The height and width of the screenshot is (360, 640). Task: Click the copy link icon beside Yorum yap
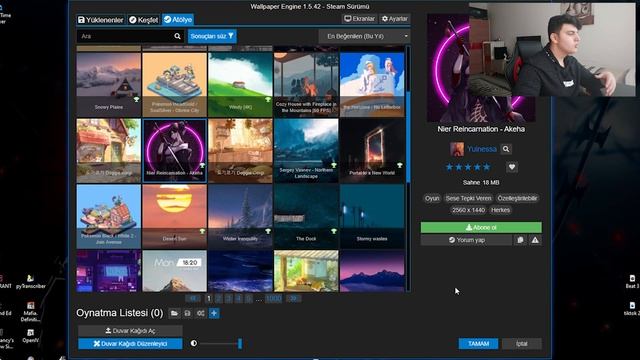click(520, 240)
